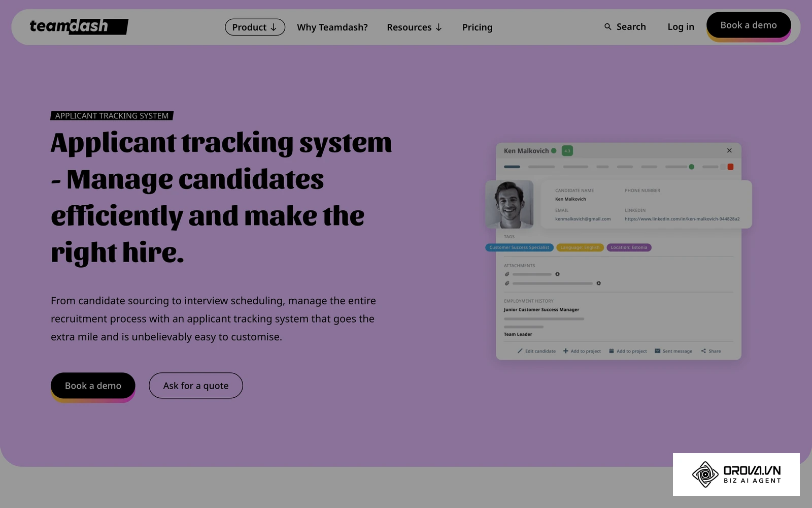The height and width of the screenshot is (508, 812).
Task: Click the search magnifier icon
Action: click(x=607, y=27)
